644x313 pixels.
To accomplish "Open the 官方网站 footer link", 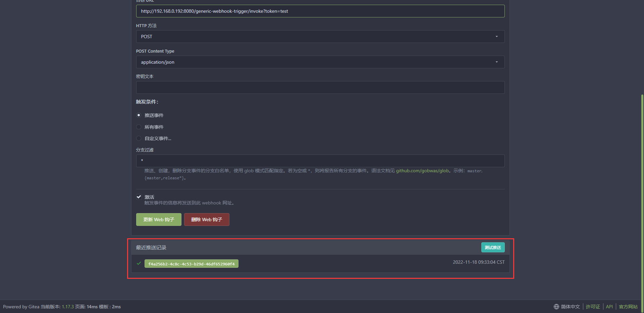I will (x=628, y=307).
